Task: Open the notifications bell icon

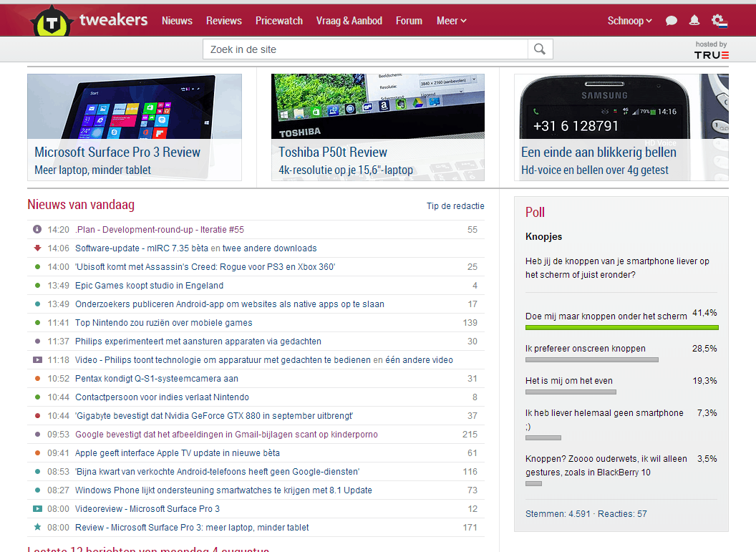Action: point(694,20)
